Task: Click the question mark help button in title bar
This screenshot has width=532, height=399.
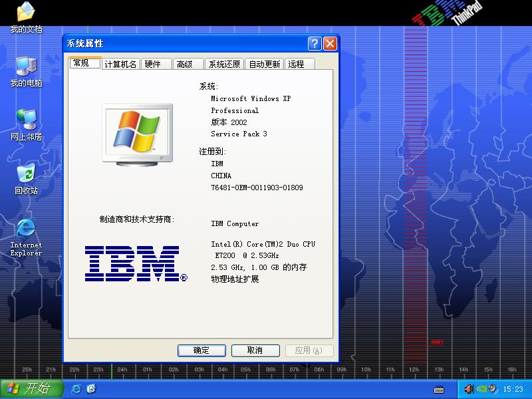Action: point(315,44)
